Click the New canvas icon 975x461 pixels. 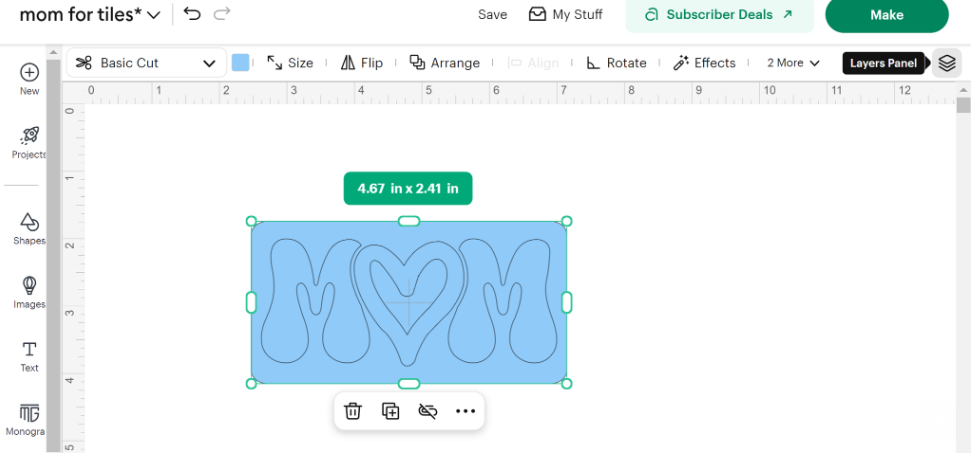tap(29, 73)
